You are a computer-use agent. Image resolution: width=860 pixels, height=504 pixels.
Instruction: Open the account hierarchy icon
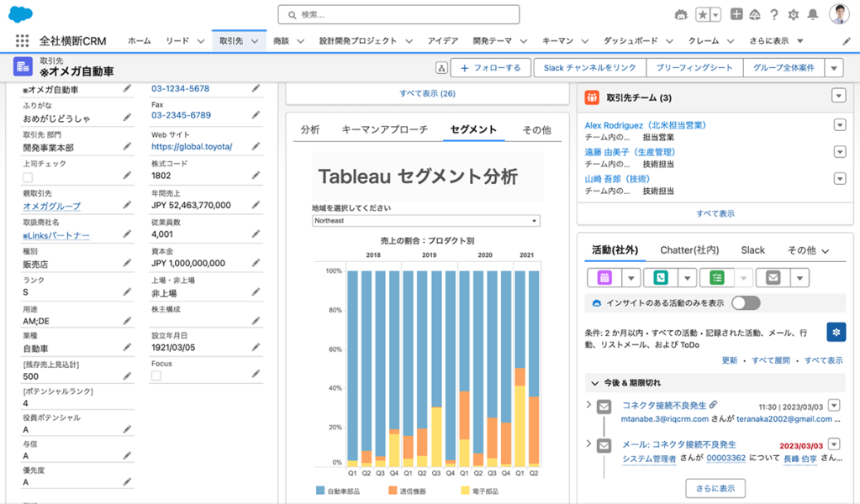click(441, 68)
